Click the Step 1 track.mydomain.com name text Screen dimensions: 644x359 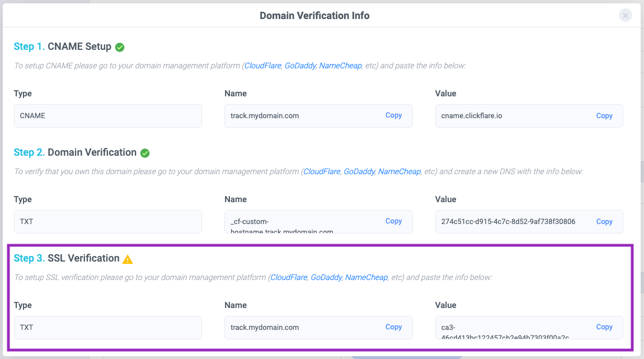(265, 116)
